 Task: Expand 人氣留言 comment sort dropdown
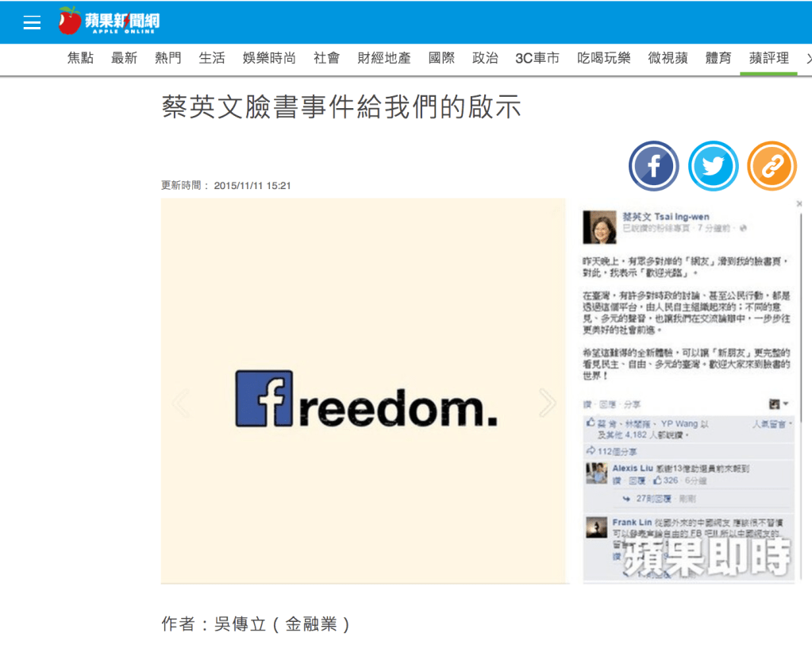point(772,424)
